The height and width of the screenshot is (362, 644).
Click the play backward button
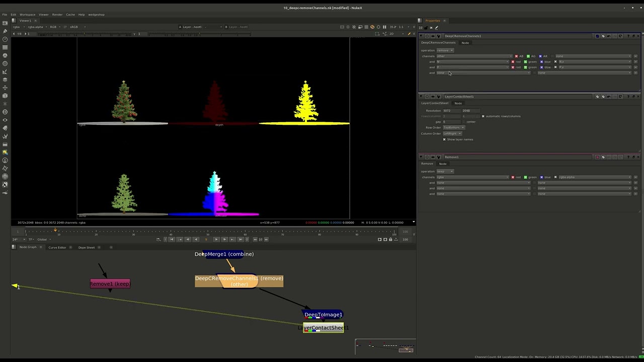[196, 239]
